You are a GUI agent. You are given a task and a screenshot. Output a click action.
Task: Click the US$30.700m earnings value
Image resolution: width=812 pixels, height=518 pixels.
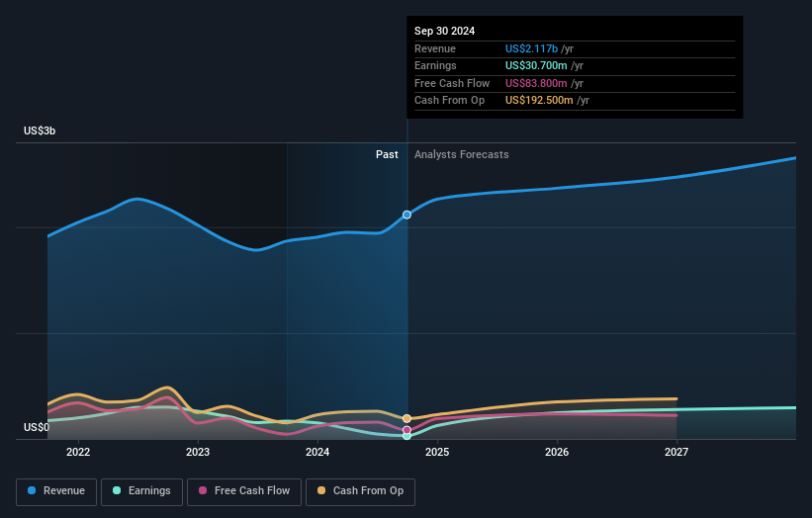[536, 65]
